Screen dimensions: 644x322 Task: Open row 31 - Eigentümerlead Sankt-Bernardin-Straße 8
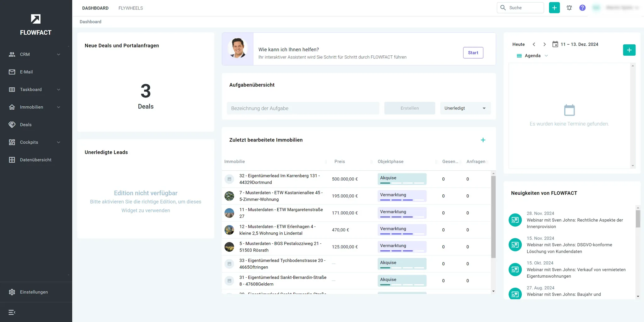point(356,281)
